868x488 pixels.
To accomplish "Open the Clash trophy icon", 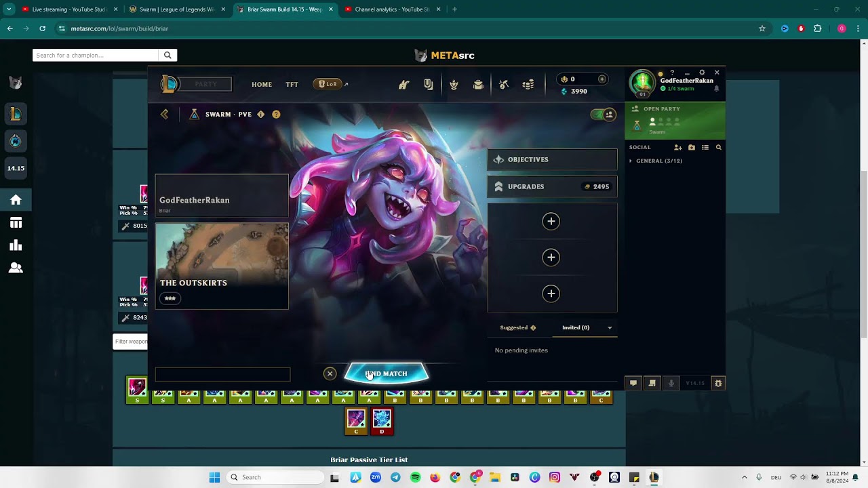I will 454,85.
